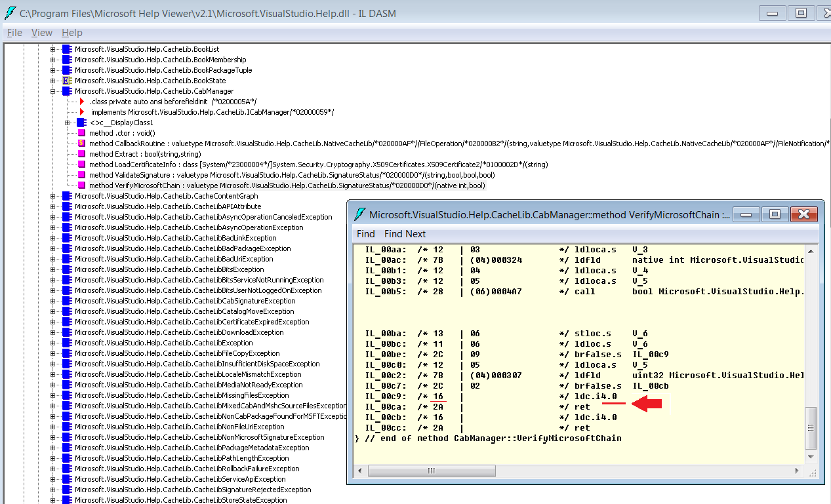
Task: Expand the CacheLibBitsException node
Action: (x=54, y=269)
